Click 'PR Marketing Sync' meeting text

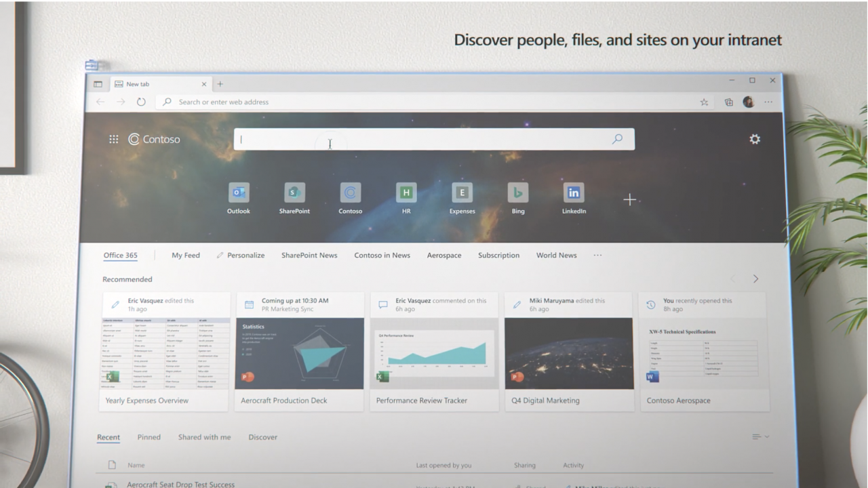[x=288, y=309]
